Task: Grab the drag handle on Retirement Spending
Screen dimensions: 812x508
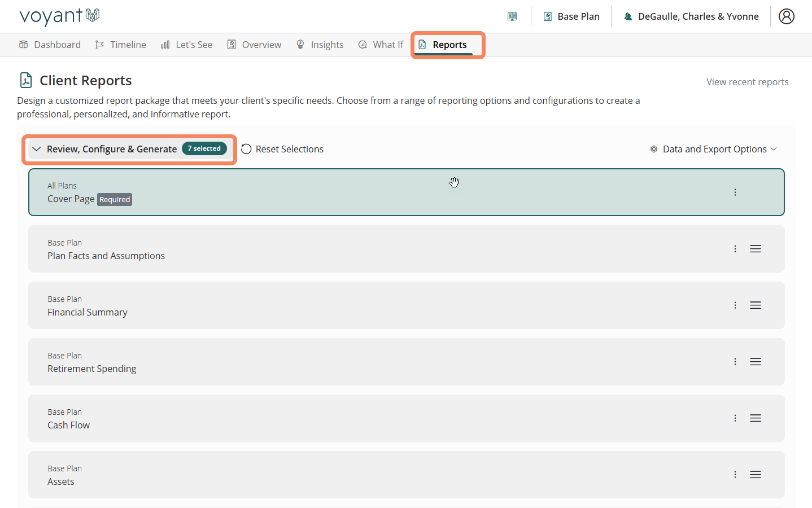Action: point(755,362)
